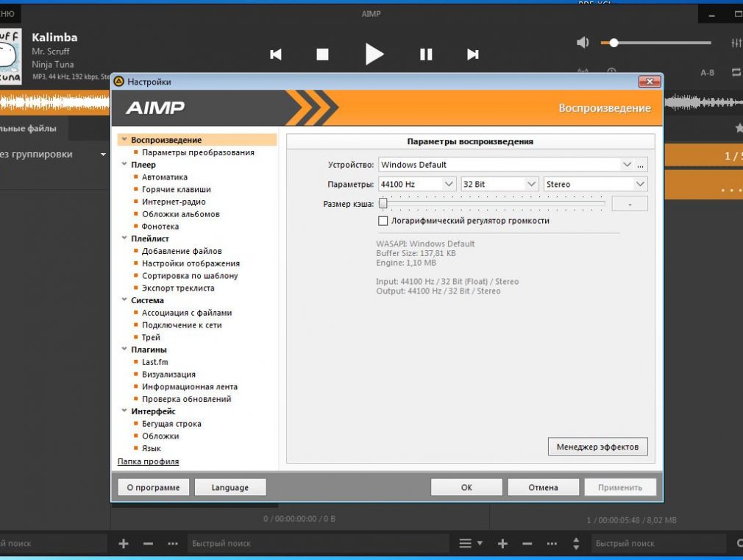Collapse the Плагины tree section
The image size is (743, 560).
click(124, 349)
